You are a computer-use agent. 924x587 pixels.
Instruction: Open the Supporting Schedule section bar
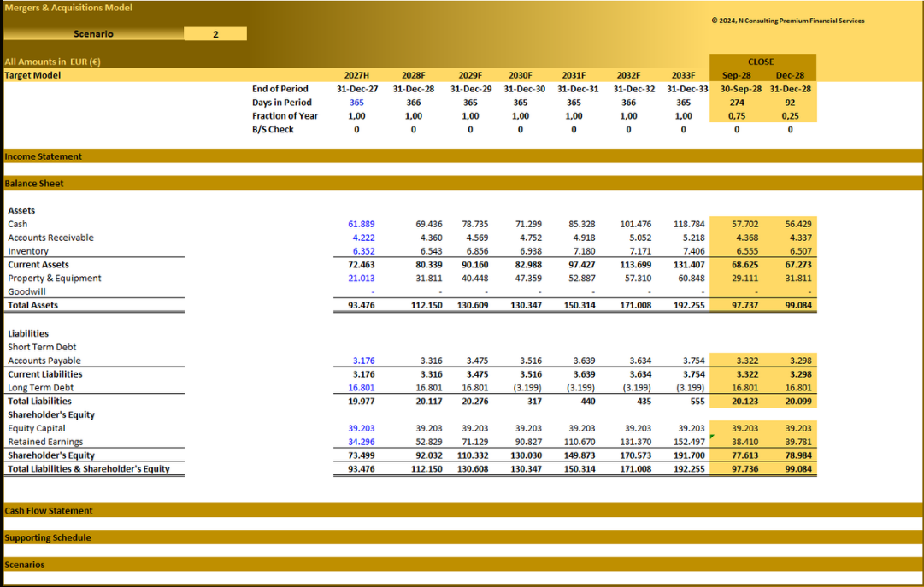pos(462,537)
